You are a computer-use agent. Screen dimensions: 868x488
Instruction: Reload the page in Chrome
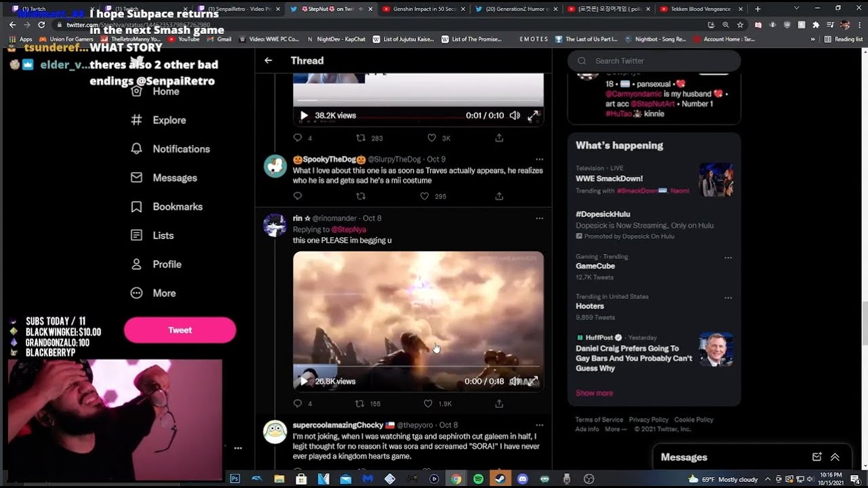tap(41, 24)
